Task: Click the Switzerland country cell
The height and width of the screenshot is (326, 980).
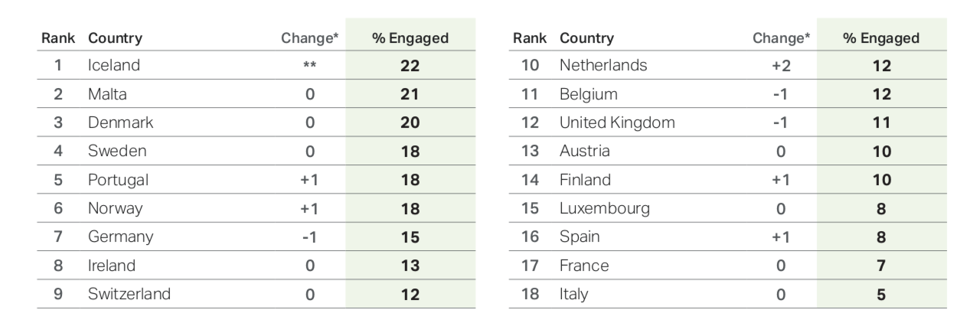Action: click(x=129, y=294)
